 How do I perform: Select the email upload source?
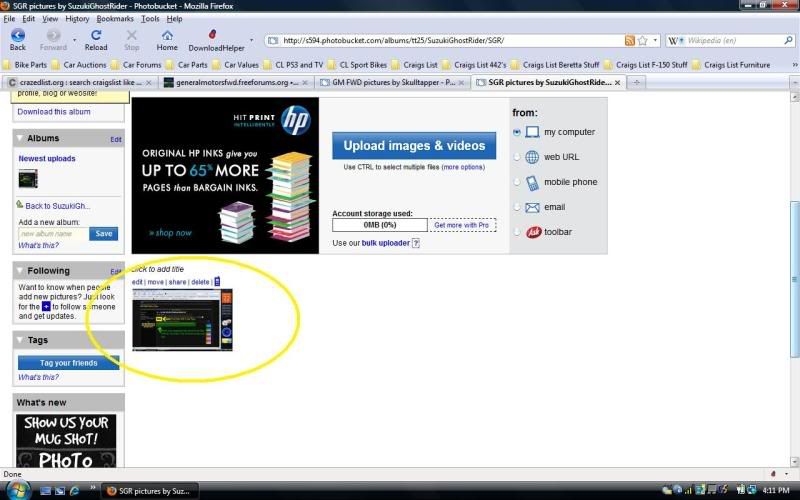[516, 207]
